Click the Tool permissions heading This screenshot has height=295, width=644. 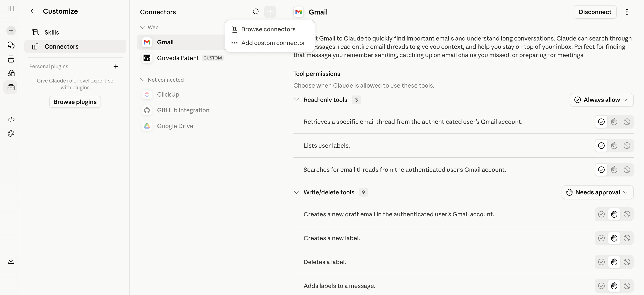tap(316, 74)
